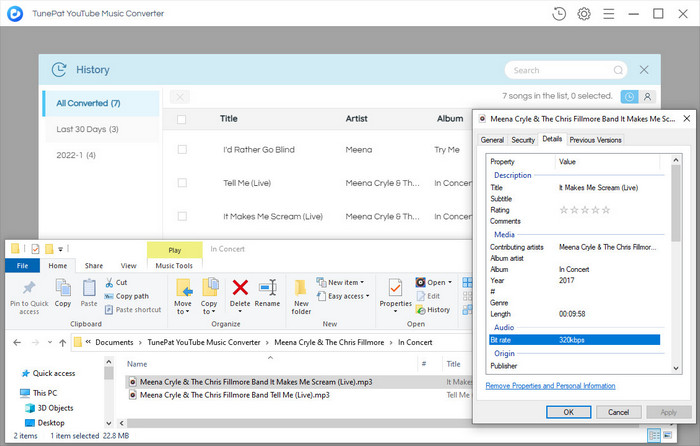
Task: Click Paste shortcut in the ribbon
Action: pyautogui.click(x=133, y=309)
